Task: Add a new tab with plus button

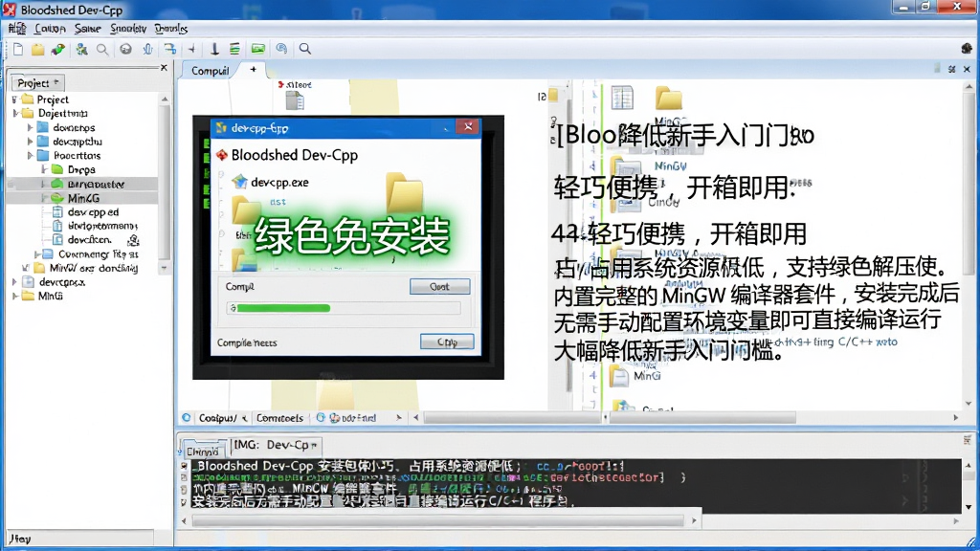Action: pos(253,69)
